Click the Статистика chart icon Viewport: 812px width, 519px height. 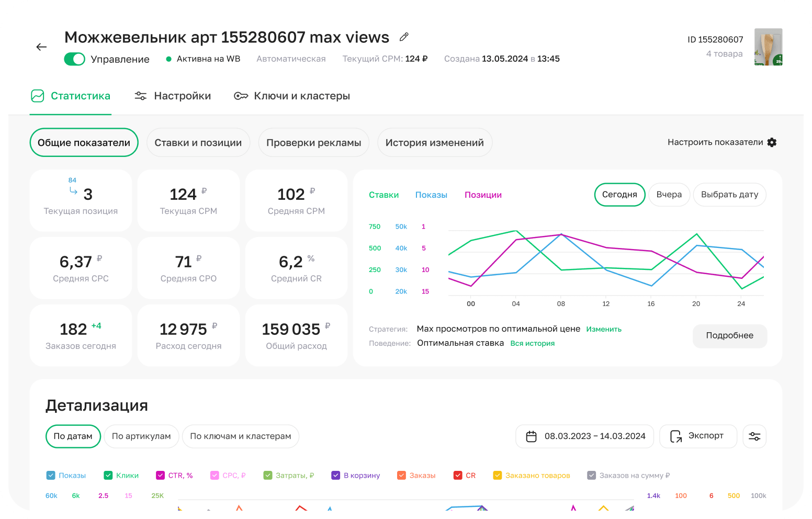click(x=38, y=96)
